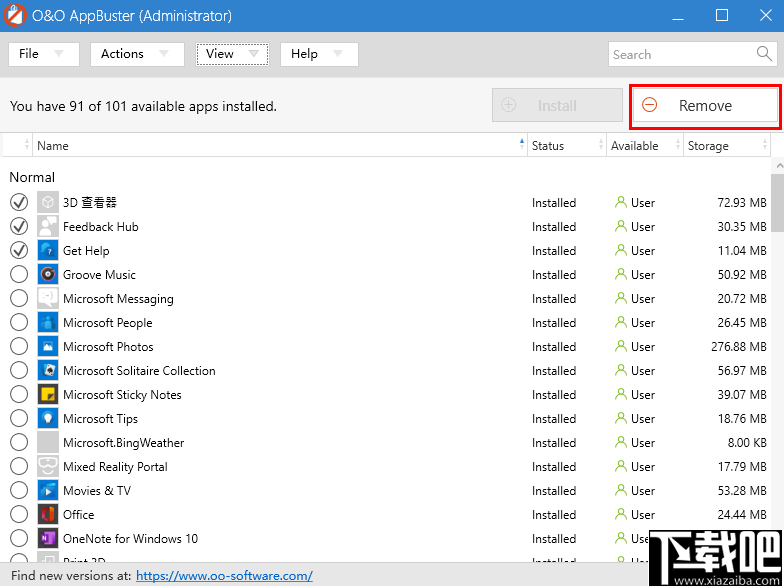Click the search magnifier icon

point(765,54)
